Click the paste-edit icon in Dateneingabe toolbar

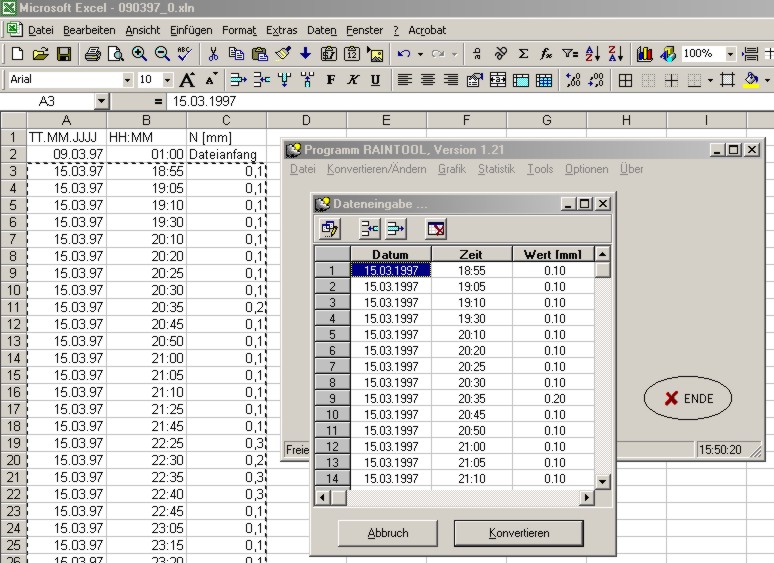tap(329, 228)
